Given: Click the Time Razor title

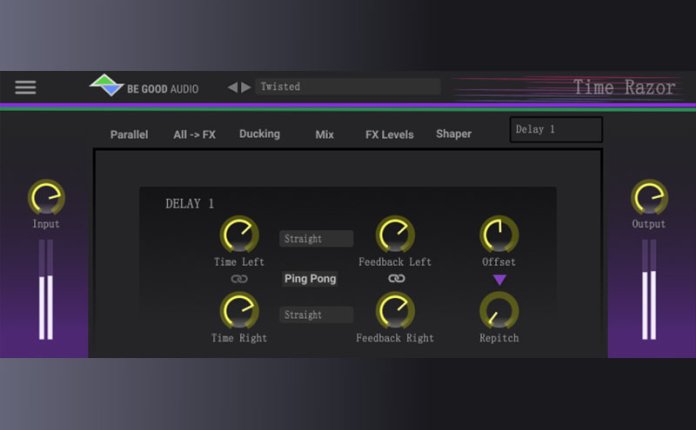Looking at the screenshot, I should (624, 87).
